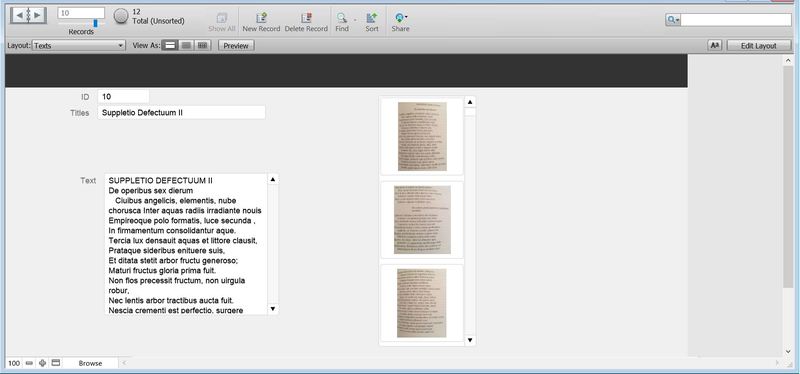Screen dimensions: 800x374
Task: Click the ID field containing 10
Action: pyautogui.click(x=123, y=96)
